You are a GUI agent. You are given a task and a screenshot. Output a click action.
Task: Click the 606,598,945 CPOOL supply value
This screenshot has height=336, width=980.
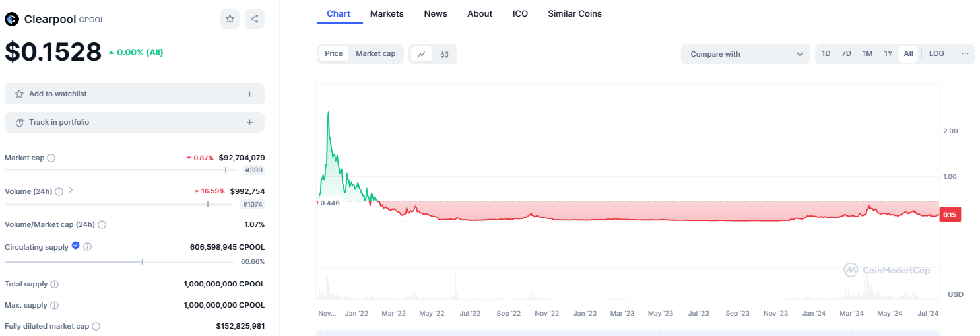(x=228, y=247)
